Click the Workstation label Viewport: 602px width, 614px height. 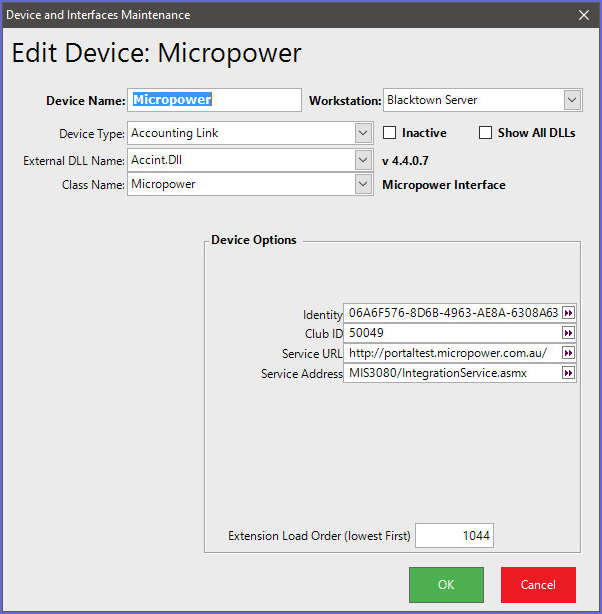(345, 101)
